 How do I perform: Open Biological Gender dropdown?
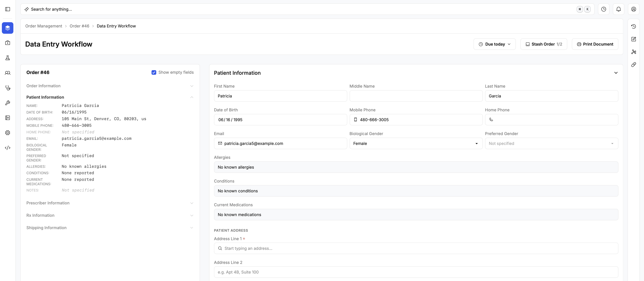tap(416, 143)
